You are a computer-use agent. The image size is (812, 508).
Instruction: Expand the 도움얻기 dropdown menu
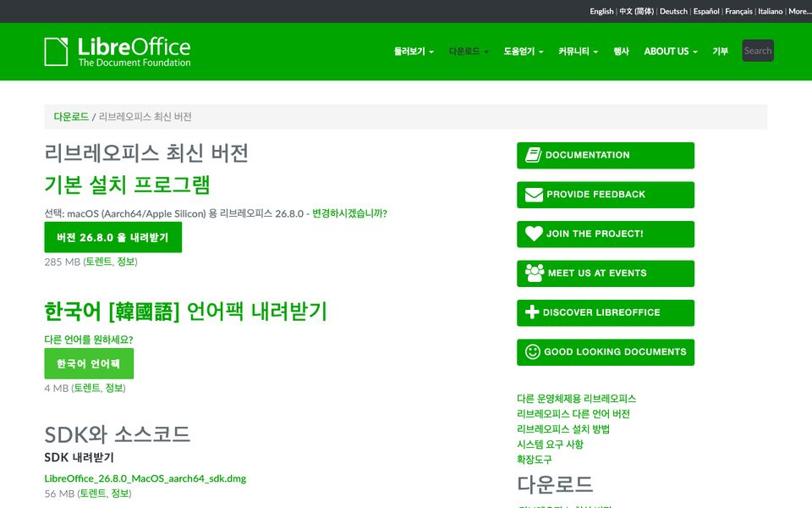pyautogui.click(x=524, y=52)
